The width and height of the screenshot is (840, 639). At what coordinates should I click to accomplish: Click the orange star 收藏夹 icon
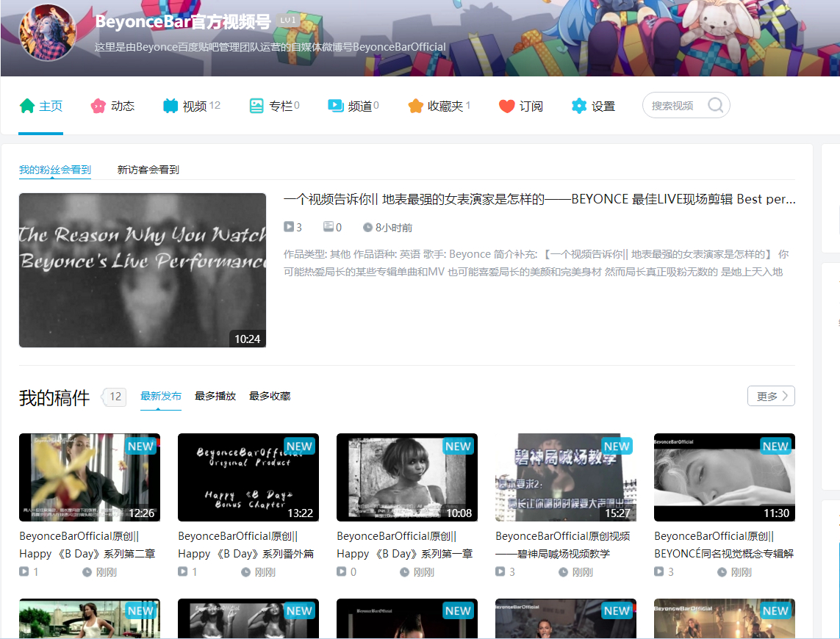coord(416,106)
